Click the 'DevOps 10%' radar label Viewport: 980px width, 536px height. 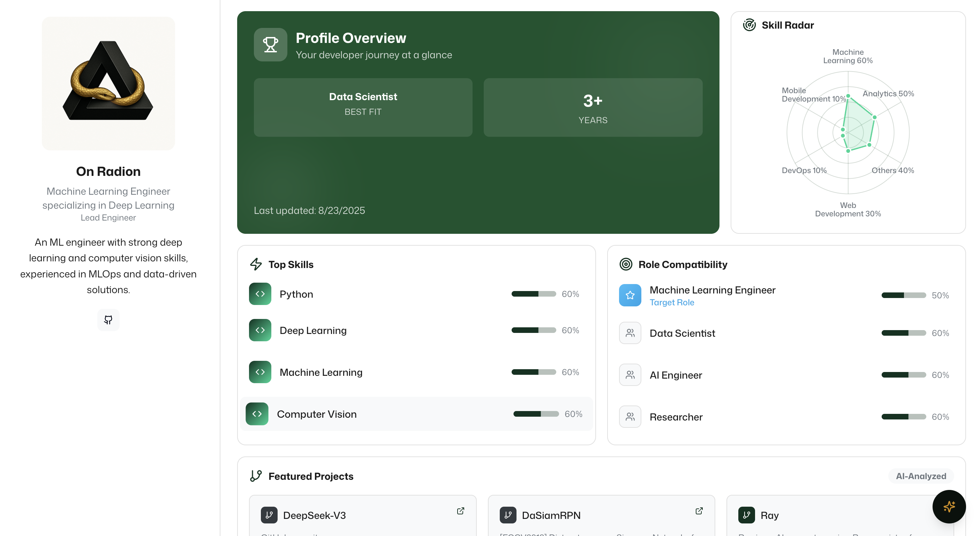[x=804, y=171]
